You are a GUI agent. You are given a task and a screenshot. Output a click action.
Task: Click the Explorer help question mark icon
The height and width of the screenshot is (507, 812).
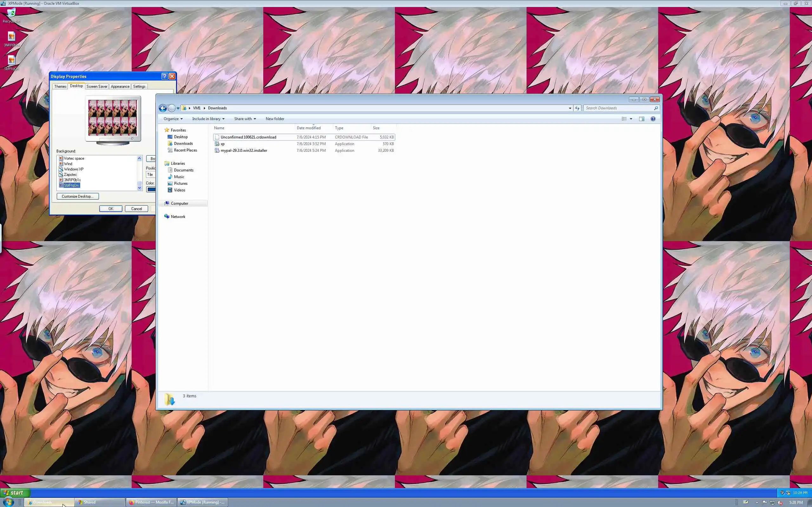(653, 119)
